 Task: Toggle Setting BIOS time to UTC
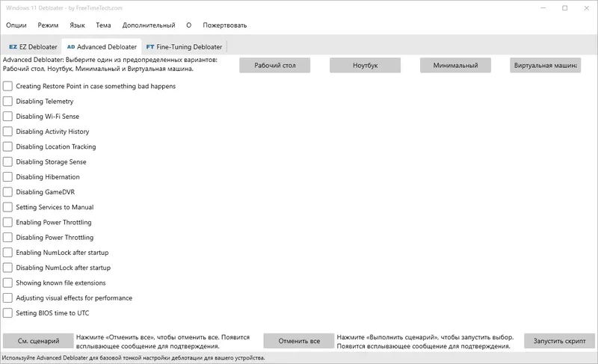7,313
